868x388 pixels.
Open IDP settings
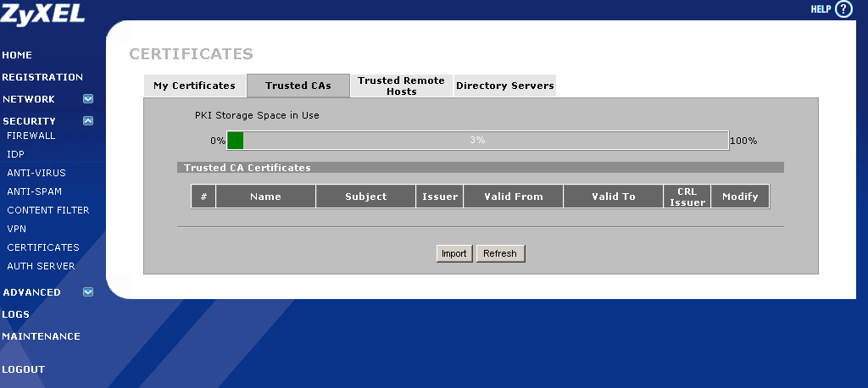15,154
